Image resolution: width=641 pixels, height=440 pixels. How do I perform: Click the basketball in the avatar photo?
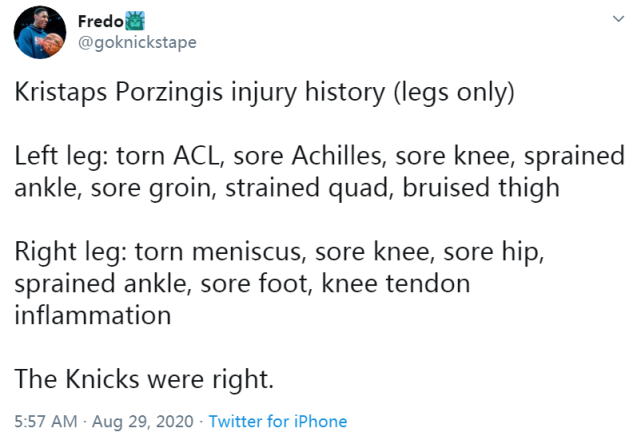53,44
